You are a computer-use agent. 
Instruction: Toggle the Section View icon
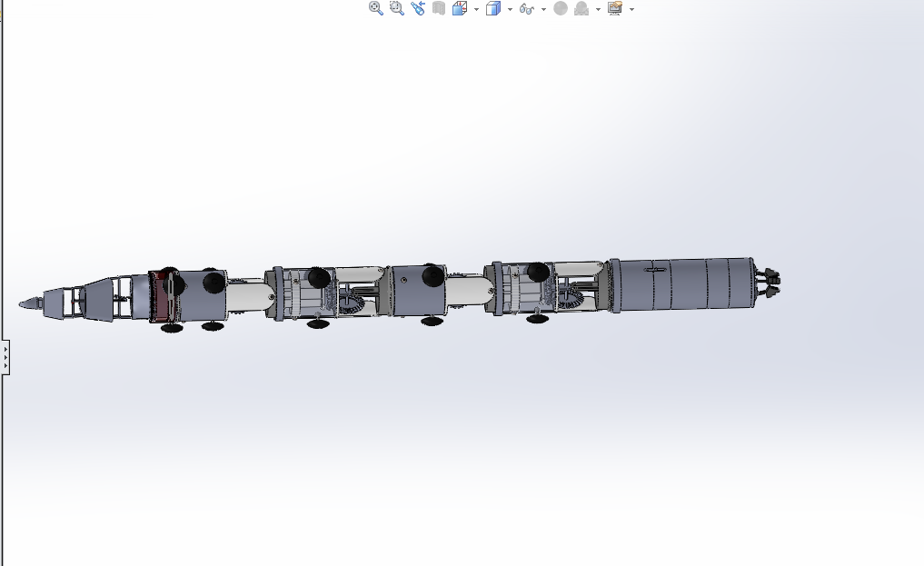pyautogui.click(x=439, y=8)
